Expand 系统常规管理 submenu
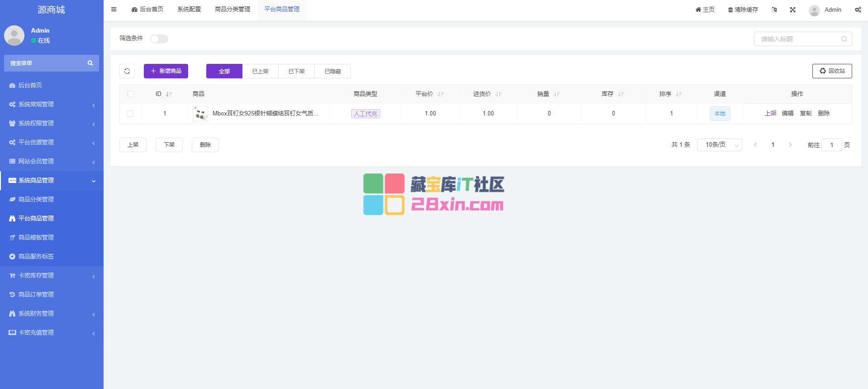Screen dimensions: 868x389 click(52, 104)
